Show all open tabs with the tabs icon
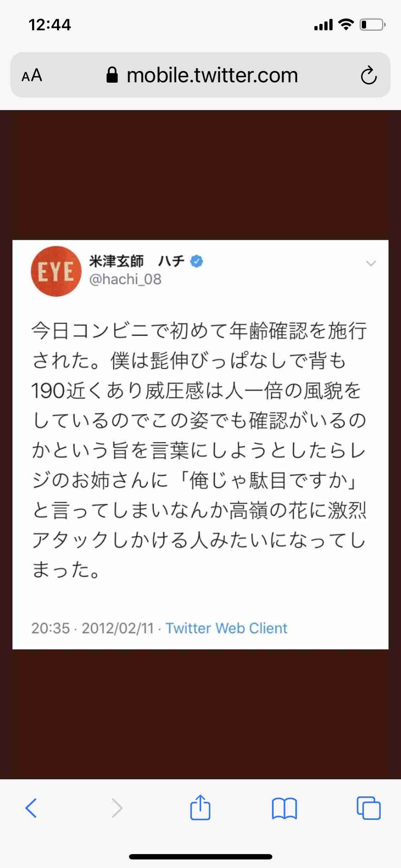 tap(369, 808)
